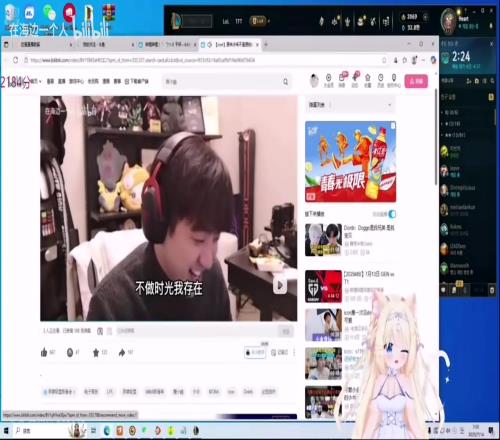Share the video with arrow icon
This screenshot has height=440, width=500.
[x=122, y=352]
